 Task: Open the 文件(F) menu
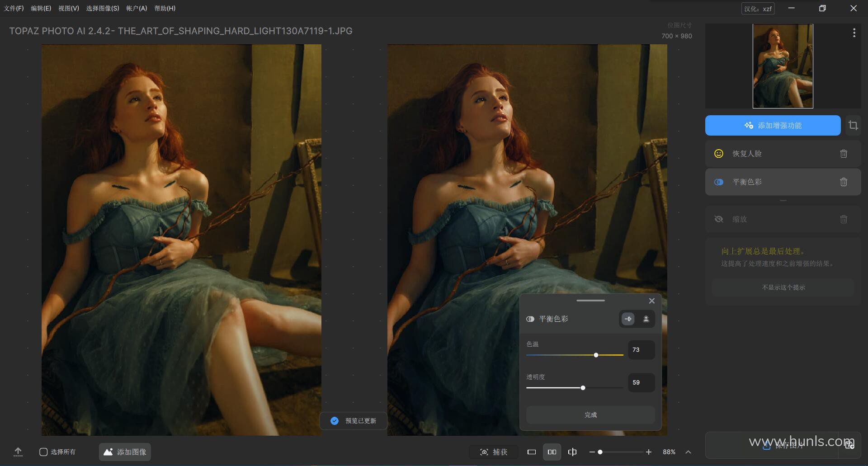tap(14, 8)
